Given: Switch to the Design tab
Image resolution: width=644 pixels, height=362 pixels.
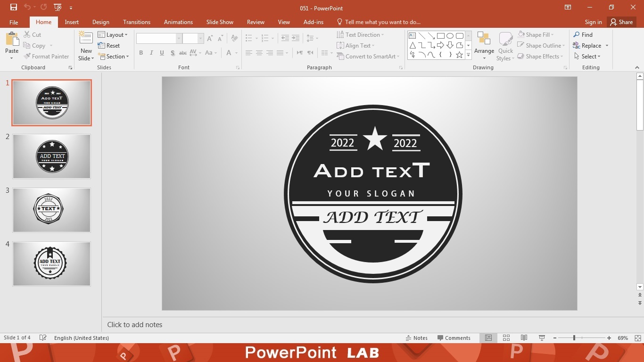Looking at the screenshot, I should click(100, 22).
